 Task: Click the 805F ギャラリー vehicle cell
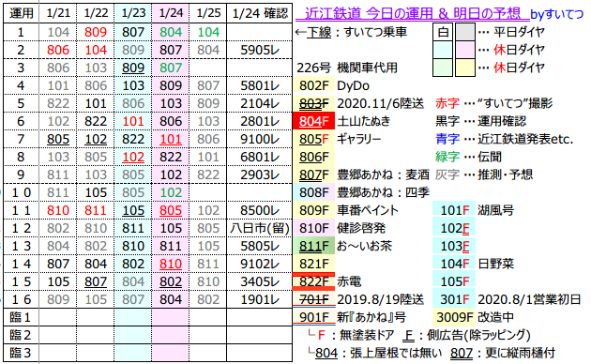pos(314,139)
